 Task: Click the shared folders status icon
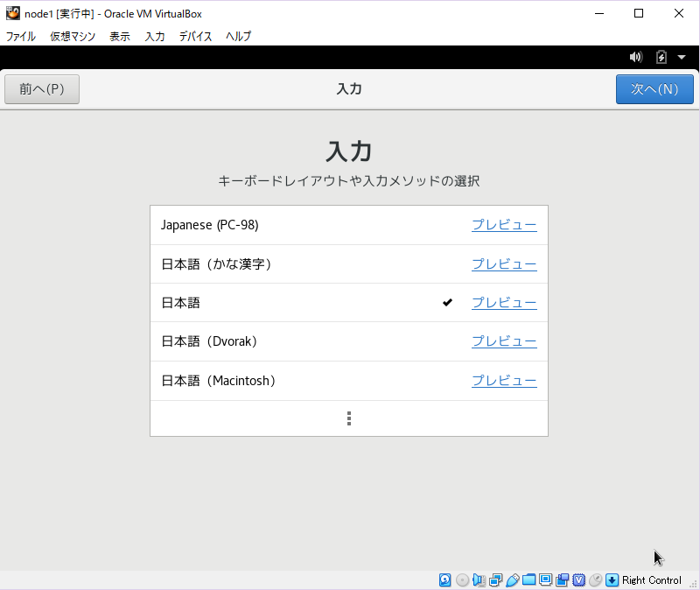[529, 579]
